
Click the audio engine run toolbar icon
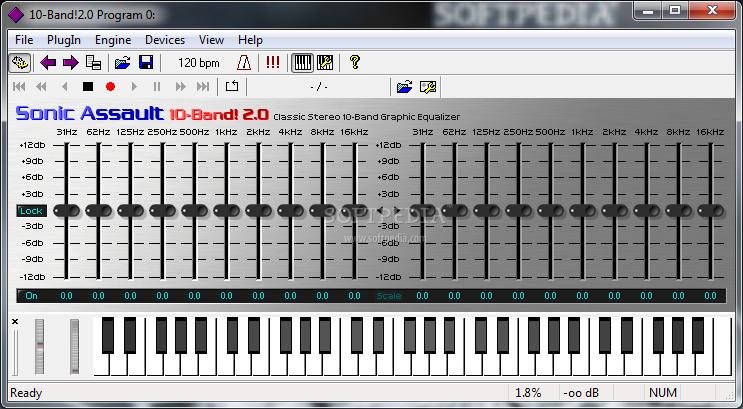19,63
